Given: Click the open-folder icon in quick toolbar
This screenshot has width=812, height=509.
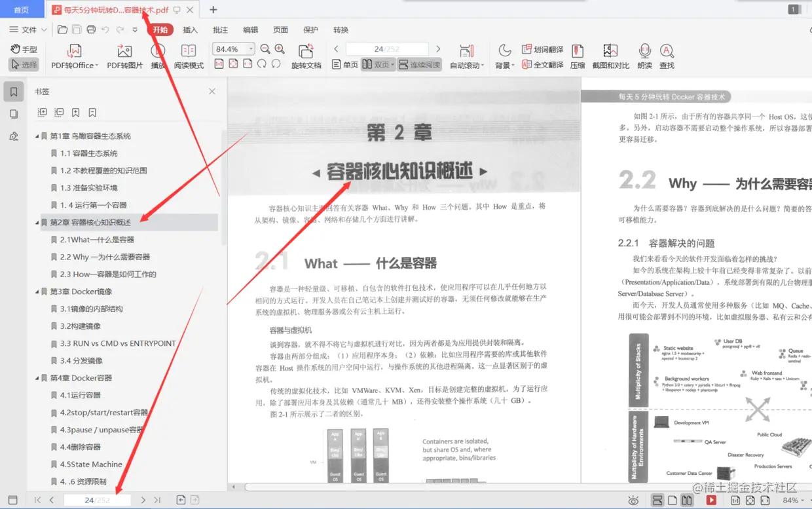Looking at the screenshot, I should point(62,29).
